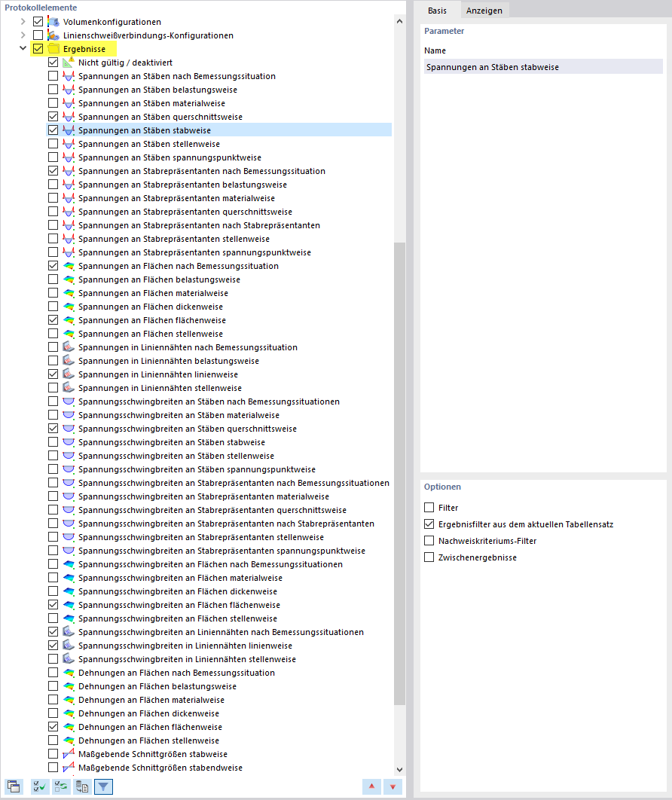Screen dimensions: 672x800
Task: Click the icon of Dehnungen an Flächen flächenweise
Action: pyautogui.click(x=69, y=726)
